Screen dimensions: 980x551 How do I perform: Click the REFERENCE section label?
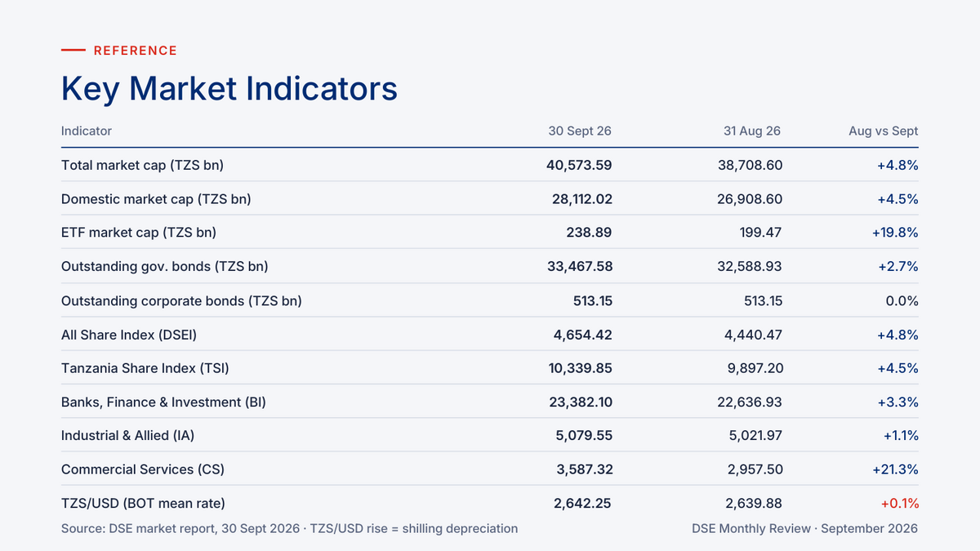(136, 51)
